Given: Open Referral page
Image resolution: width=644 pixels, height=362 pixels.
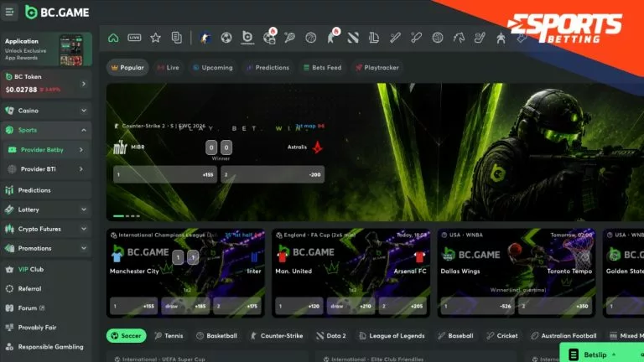Looking at the screenshot, I should click(46, 288).
